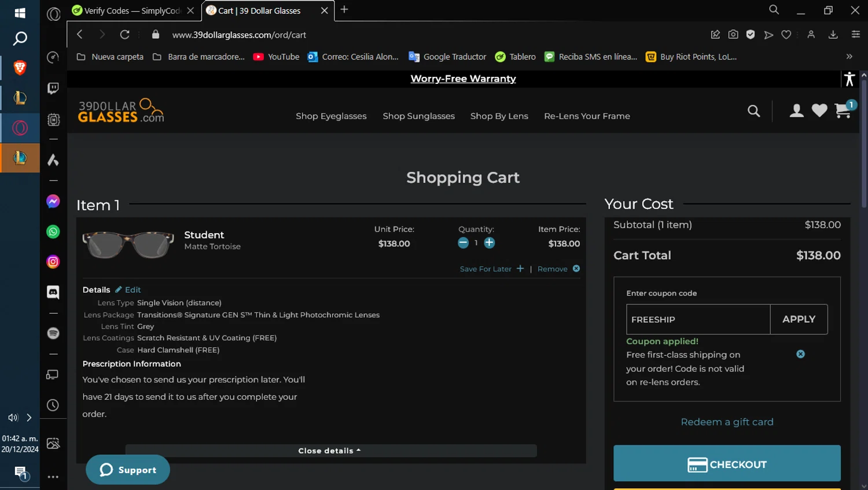Viewport: 868px width, 490px height.
Task: Open the sidebar three-dots setup menu
Action: click(x=53, y=477)
